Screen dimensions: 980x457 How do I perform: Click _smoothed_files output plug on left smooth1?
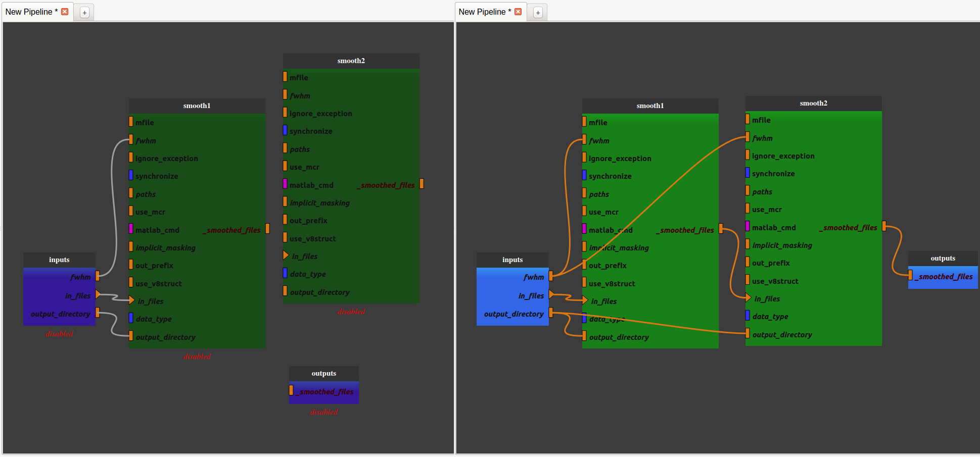(267, 229)
